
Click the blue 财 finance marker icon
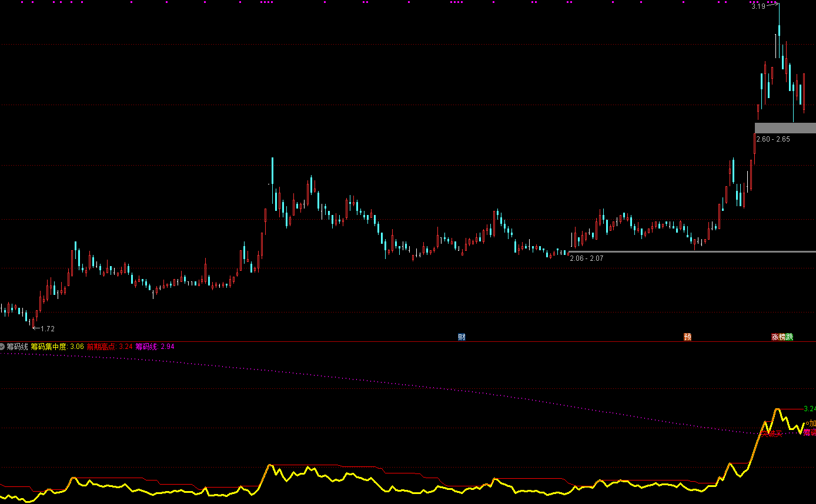pyautogui.click(x=461, y=337)
